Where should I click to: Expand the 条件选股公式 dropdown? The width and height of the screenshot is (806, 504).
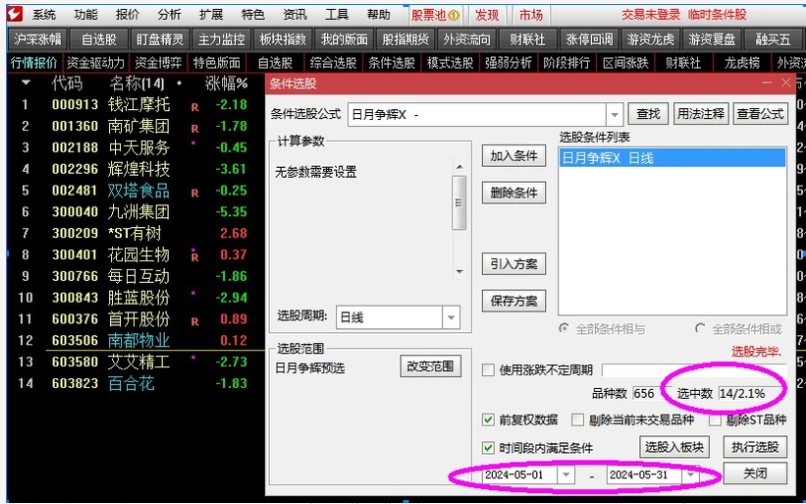point(614,115)
